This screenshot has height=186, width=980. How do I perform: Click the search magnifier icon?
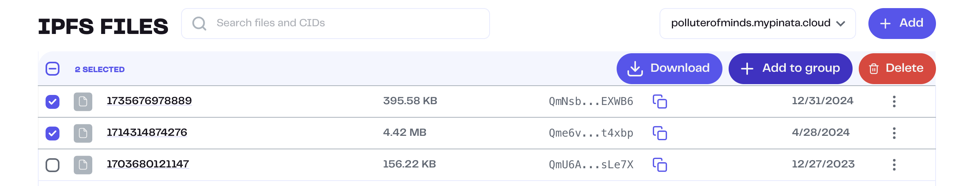(x=199, y=24)
